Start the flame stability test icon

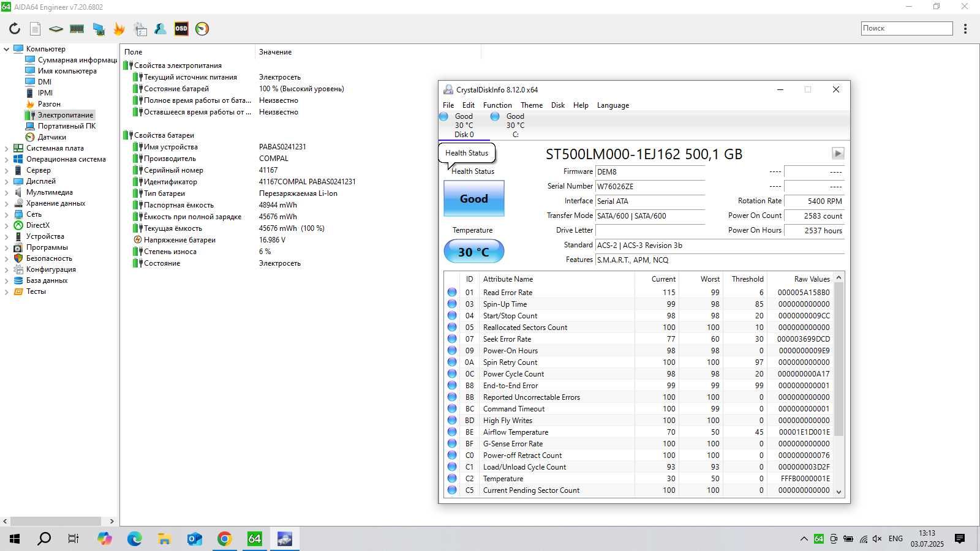click(119, 29)
